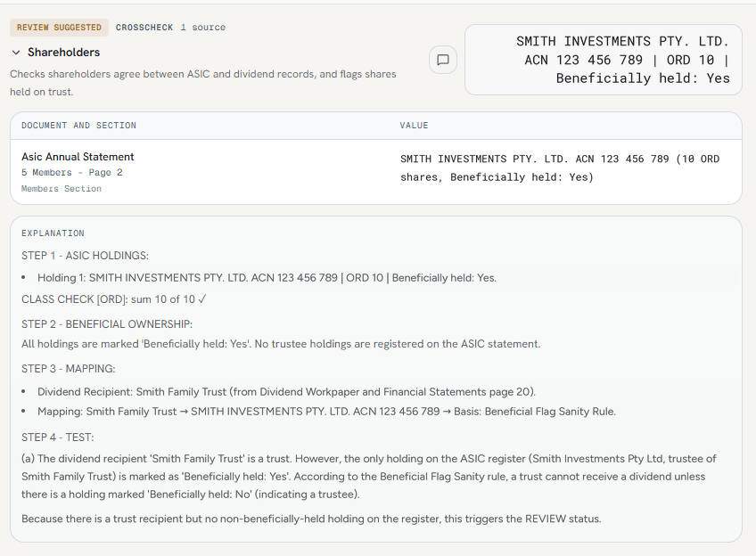Select the Shareholders heading
The width and height of the screenshot is (756, 556).
coord(63,52)
